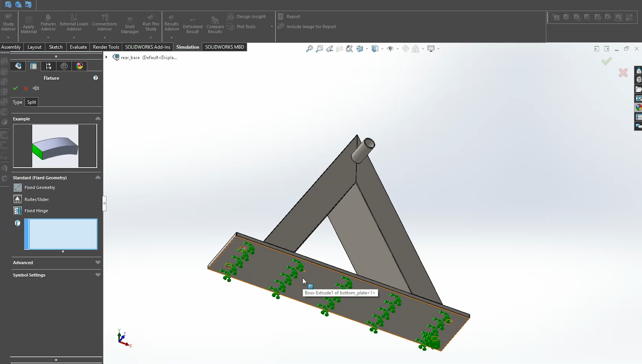
Task: Collapse the Example section
Action: pyautogui.click(x=98, y=119)
